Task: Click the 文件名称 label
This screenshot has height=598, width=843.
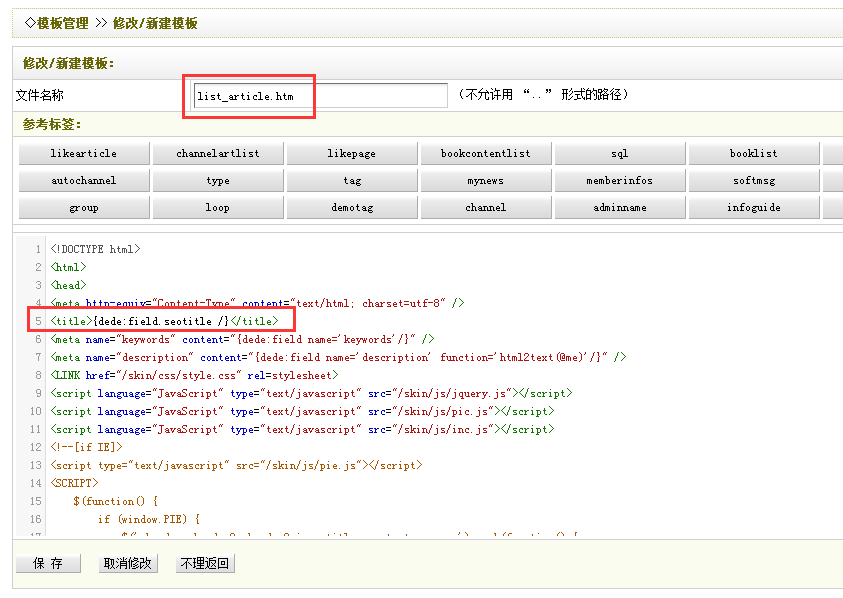Action: tap(40, 95)
